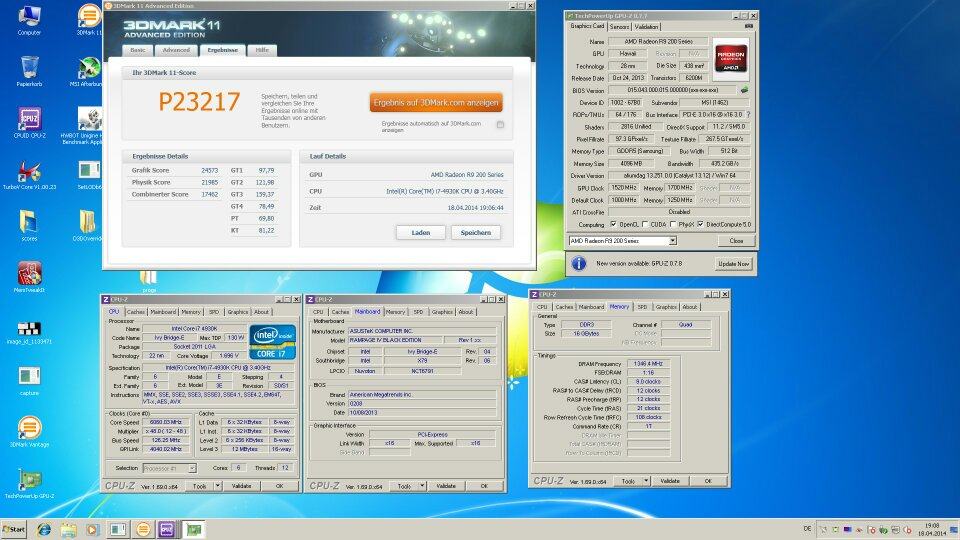Screen dimensions: 960x540
Task: Open the image_id desktop file icon
Action: tap(29, 332)
